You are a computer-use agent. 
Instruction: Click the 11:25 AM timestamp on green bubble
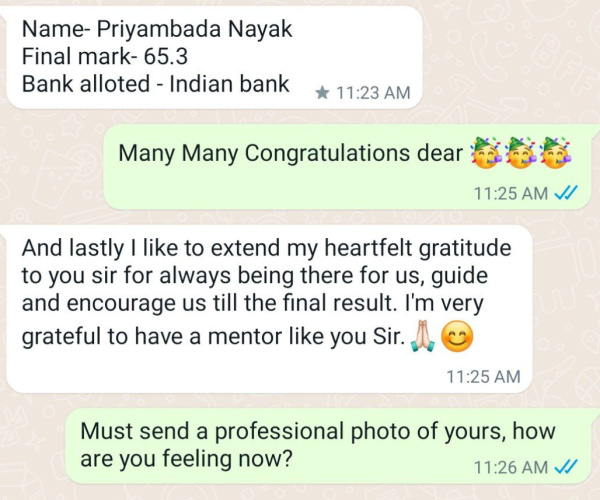pos(511,193)
